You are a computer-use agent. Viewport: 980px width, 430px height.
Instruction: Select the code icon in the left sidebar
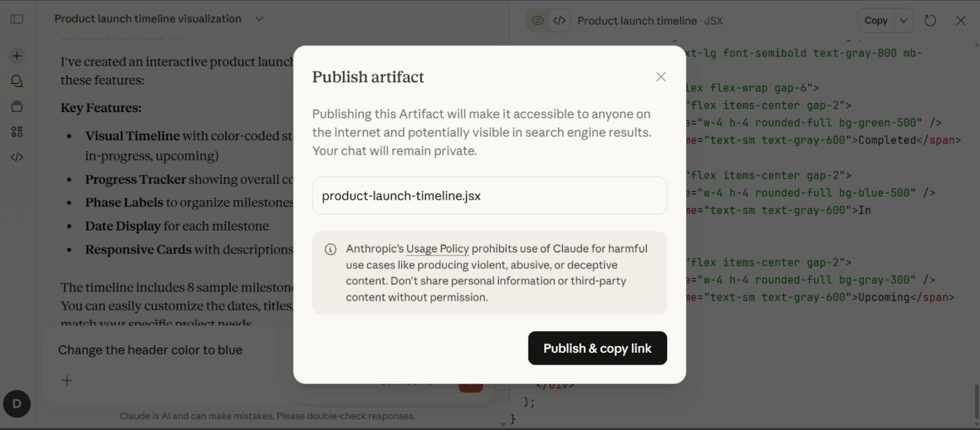[17, 156]
